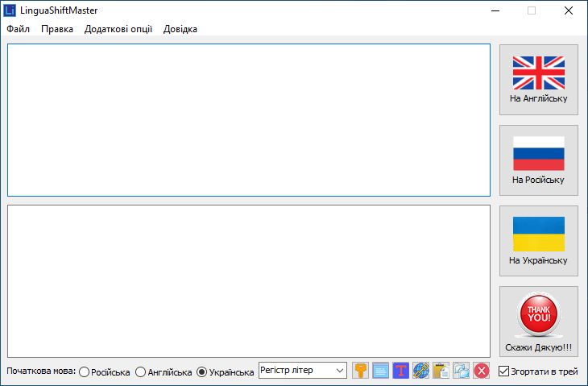Open the Додаткові опції menu
588x386 pixels.
[118, 29]
